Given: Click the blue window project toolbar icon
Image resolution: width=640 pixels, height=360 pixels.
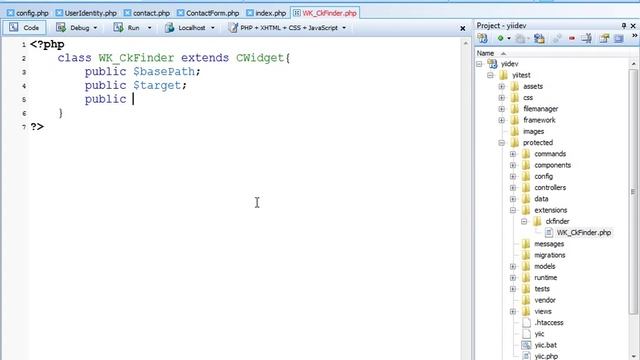Looking at the screenshot, I should 619,38.
